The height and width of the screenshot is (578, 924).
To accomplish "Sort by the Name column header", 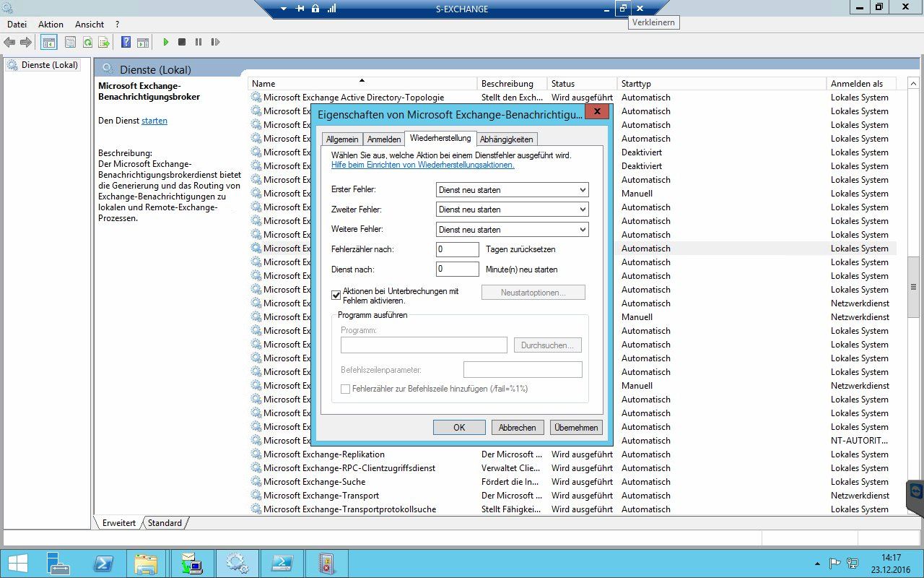I will tap(362, 84).
